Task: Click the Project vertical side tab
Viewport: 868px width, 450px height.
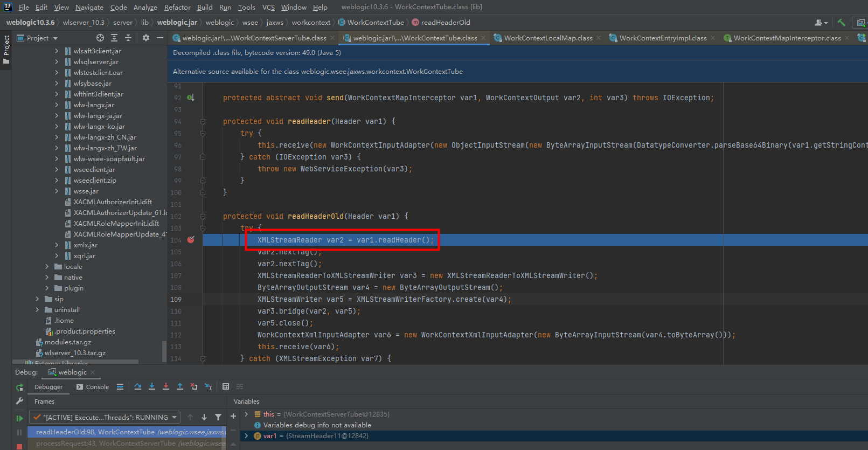Action: coord(6,49)
